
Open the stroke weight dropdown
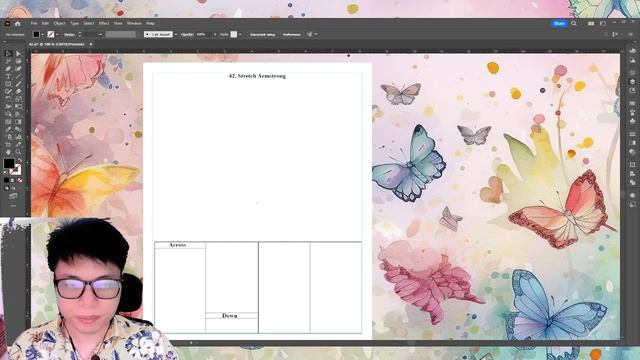(x=100, y=35)
